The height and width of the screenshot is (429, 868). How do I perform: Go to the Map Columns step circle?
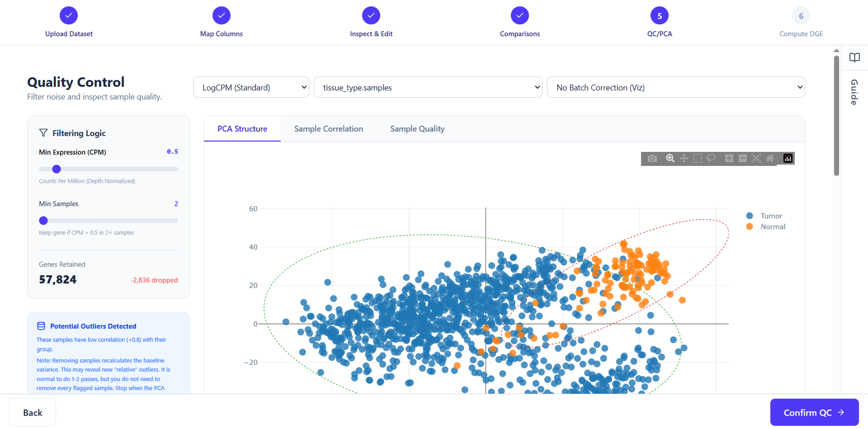tap(221, 16)
